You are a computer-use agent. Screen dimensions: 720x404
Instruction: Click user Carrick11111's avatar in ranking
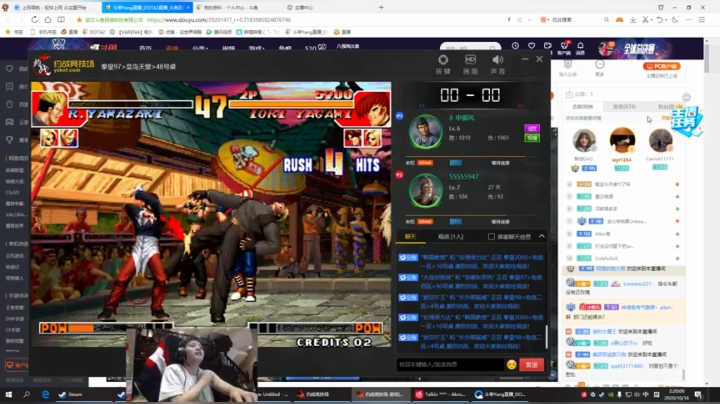pos(660,140)
